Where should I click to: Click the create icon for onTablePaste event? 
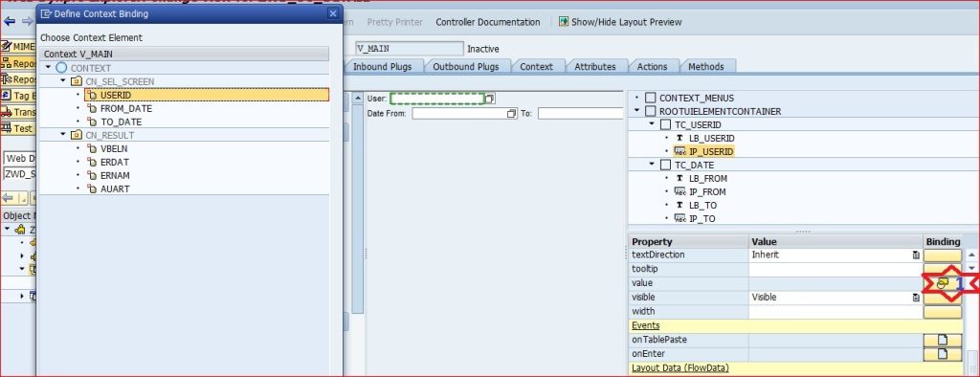click(x=942, y=340)
